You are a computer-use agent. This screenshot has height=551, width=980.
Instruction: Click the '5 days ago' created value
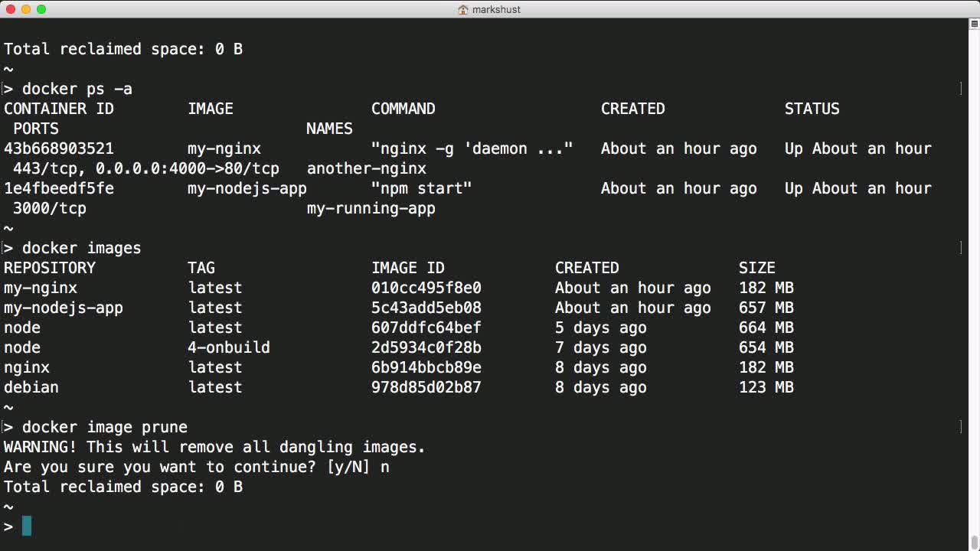coord(601,328)
